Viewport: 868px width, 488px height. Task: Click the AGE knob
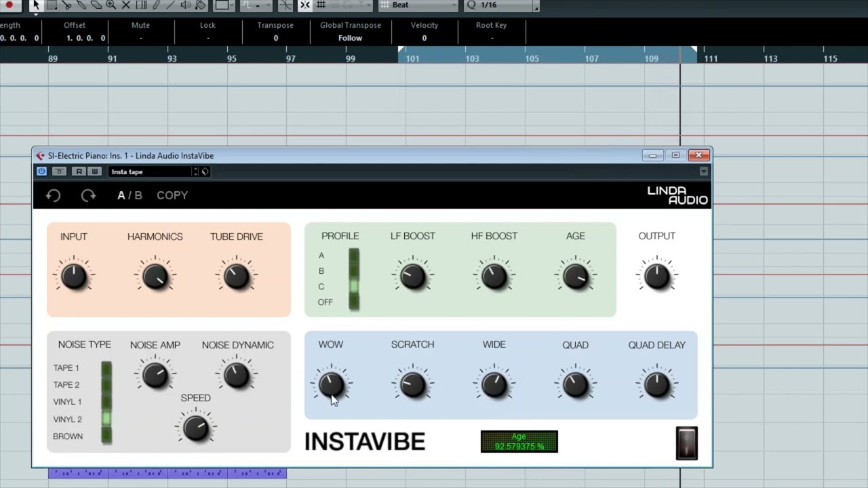[576, 277]
